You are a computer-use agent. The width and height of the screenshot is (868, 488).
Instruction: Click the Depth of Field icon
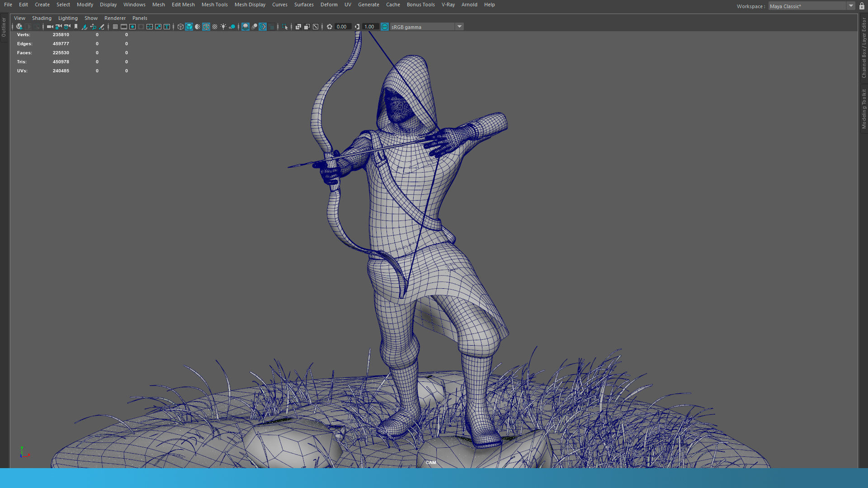click(271, 27)
